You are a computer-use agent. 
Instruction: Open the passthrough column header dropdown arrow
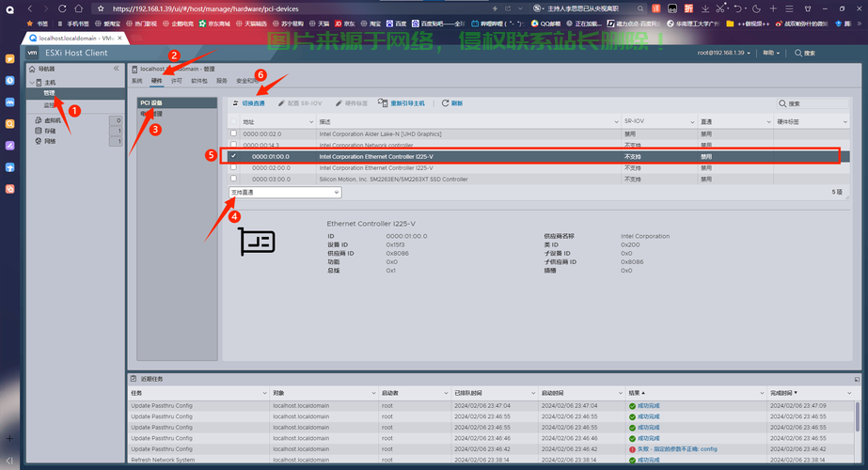coord(768,122)
